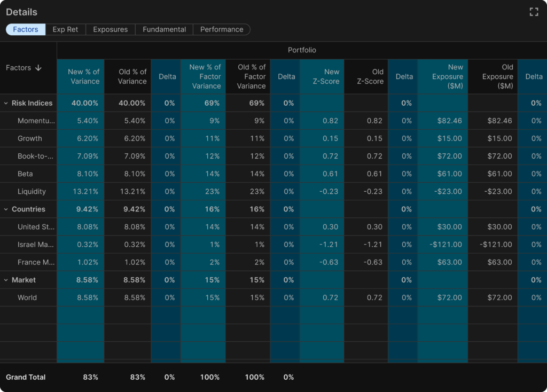Go to the Performance tab
547x392 pixels.
tap(222, 29)
